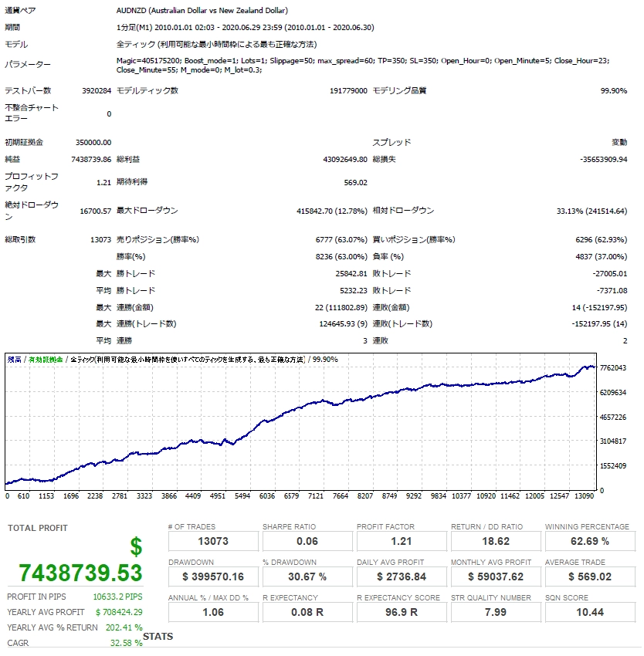Click the green equity legend label in chart
This screenshot has height=656, width=644.
point(46,360)
